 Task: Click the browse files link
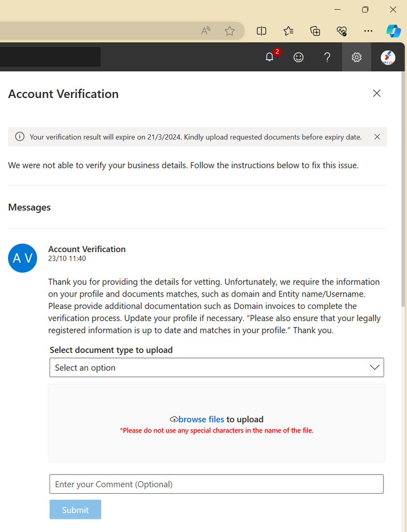201,419
